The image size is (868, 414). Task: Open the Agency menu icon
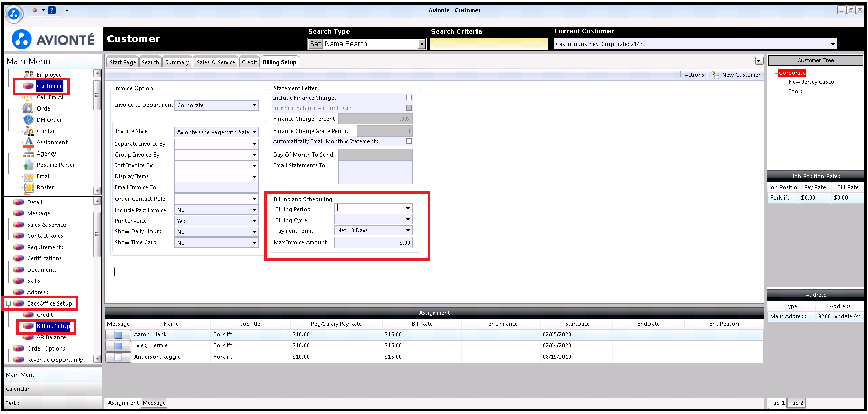click(29, 154)
